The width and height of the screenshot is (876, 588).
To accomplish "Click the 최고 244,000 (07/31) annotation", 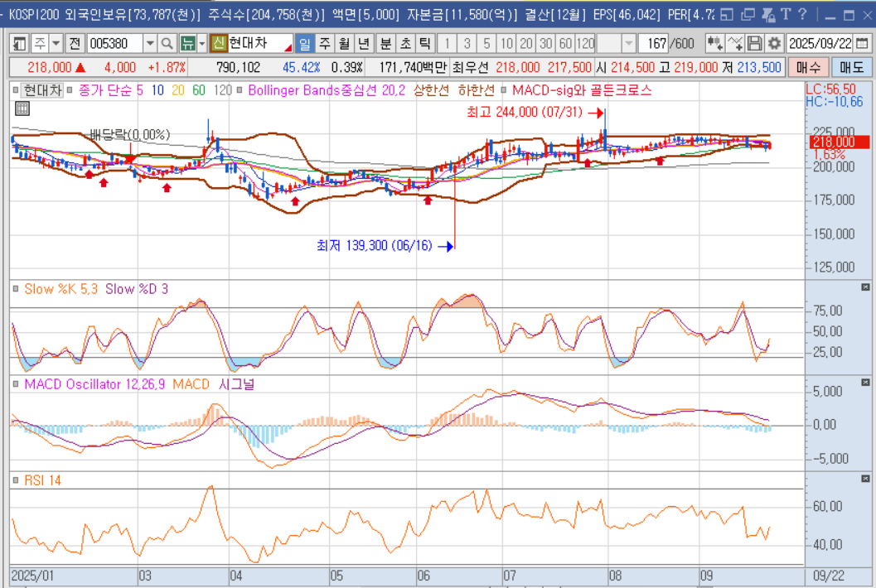I will click(x=524, y=113).
